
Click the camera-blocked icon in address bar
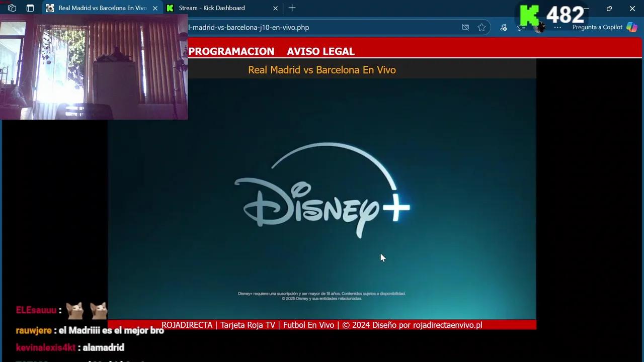click(x=465, y=28)
